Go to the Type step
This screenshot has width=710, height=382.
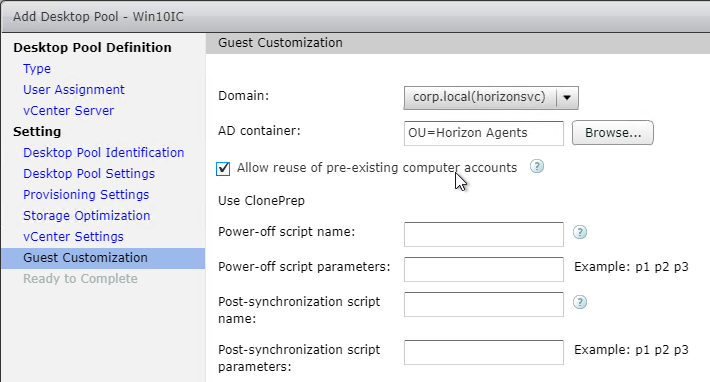pos(37,69)
